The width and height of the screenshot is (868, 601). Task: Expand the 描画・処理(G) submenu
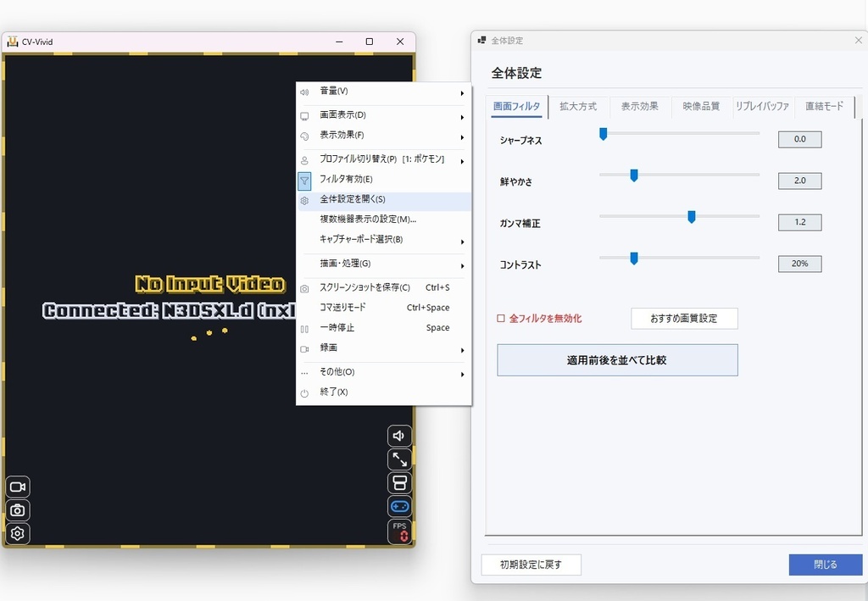click(x=384, y=264)
